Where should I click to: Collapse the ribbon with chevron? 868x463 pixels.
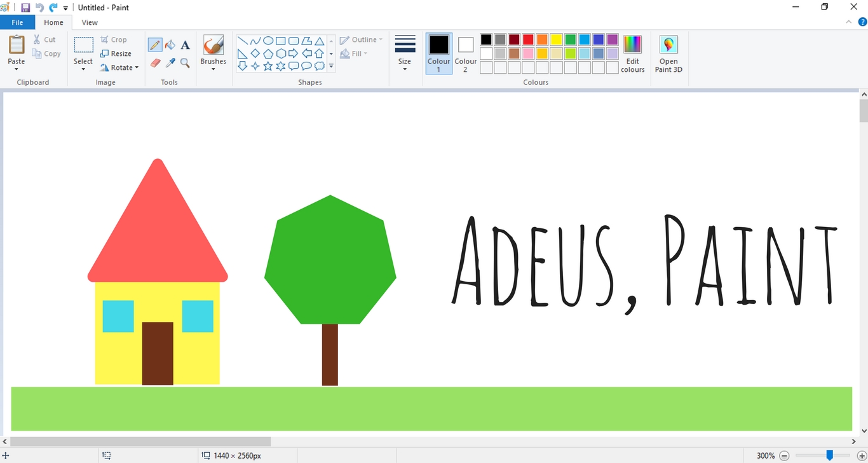850,22
